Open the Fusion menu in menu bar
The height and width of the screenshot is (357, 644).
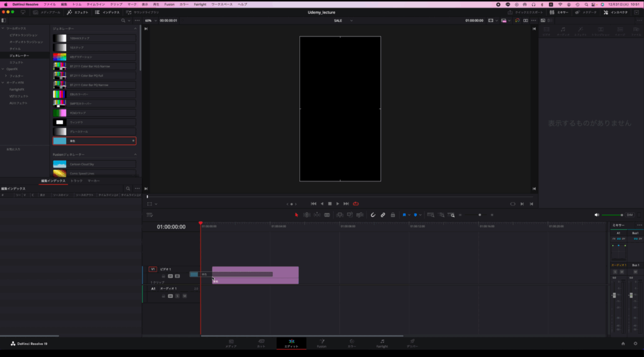click(169, 4)
